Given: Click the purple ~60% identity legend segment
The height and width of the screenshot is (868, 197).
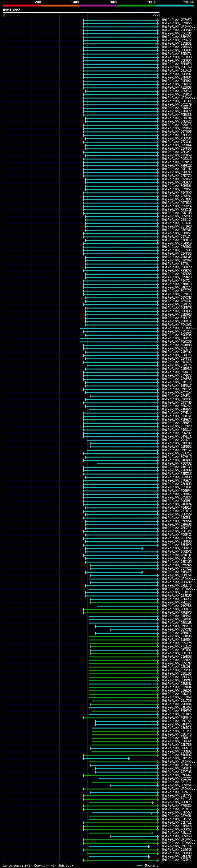Looking at the screenshot, I should coord(99,6).
